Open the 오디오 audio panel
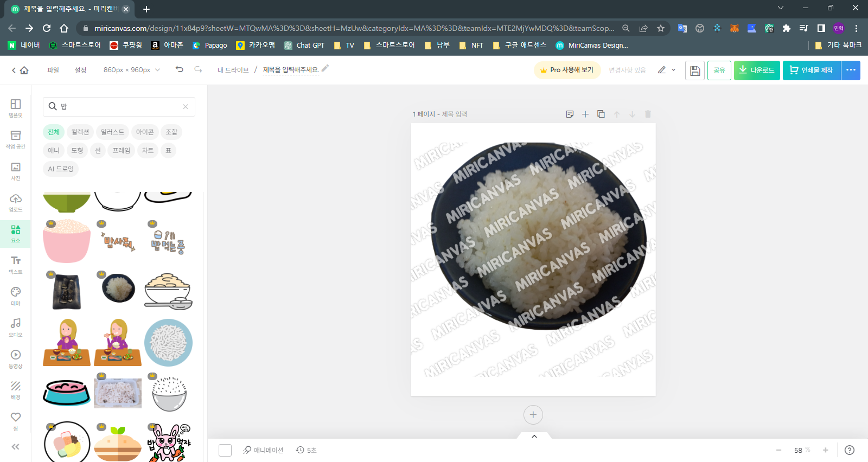868x462 pixels. [16, 328]
